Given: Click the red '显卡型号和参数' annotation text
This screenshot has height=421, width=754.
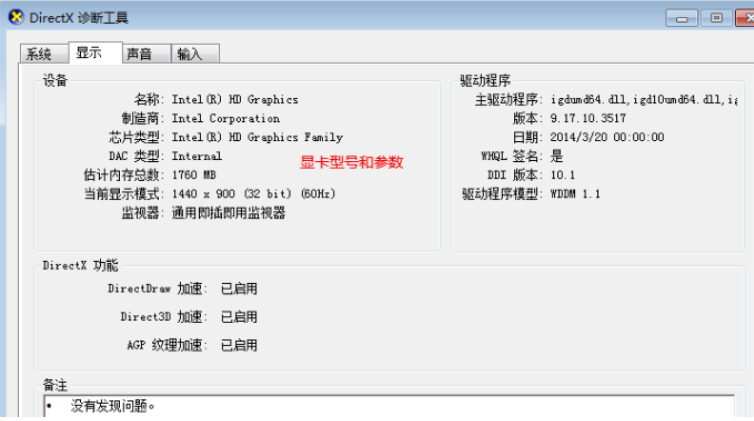Looking at the screenshot, I should point(352,162).
